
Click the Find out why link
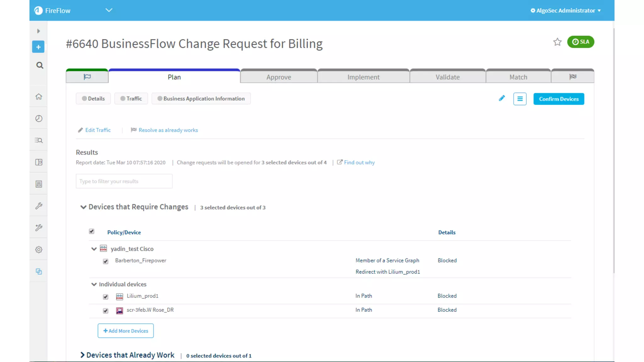point(359,162)
